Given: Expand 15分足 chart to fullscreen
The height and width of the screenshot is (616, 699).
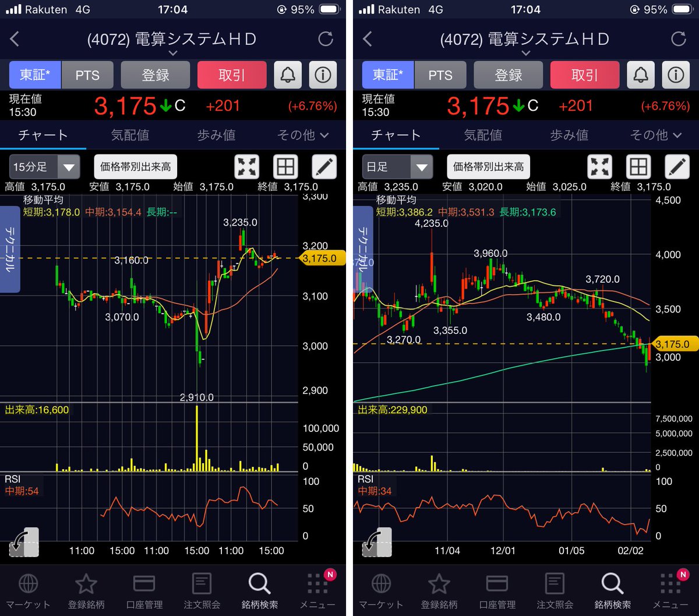Looking at the screenshot, I should click(247, 167).
